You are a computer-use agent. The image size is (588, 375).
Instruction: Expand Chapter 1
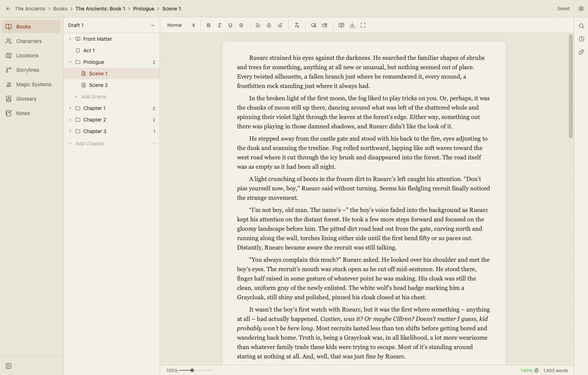tap(70, 108)
